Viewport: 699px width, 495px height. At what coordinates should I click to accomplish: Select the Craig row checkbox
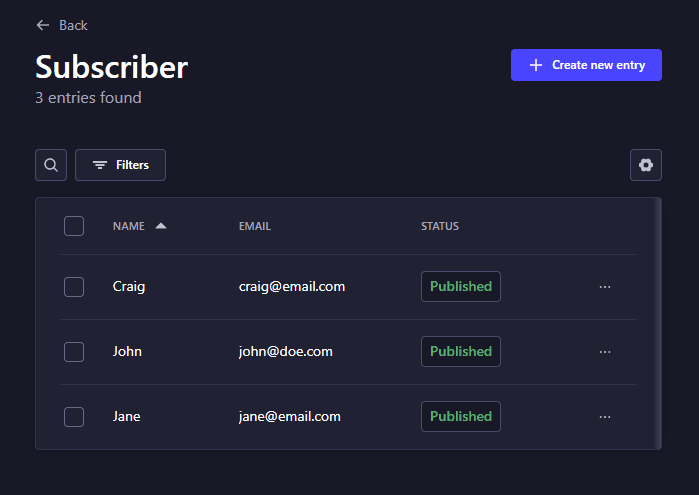coord(74,287)
